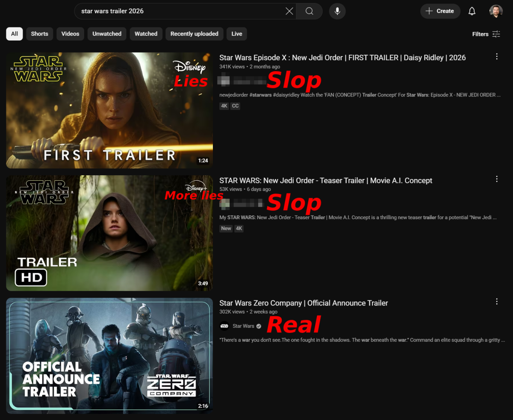The image size is (513, 420).
Task: Click the magnifying glass search button
Action: click(310, 11)
